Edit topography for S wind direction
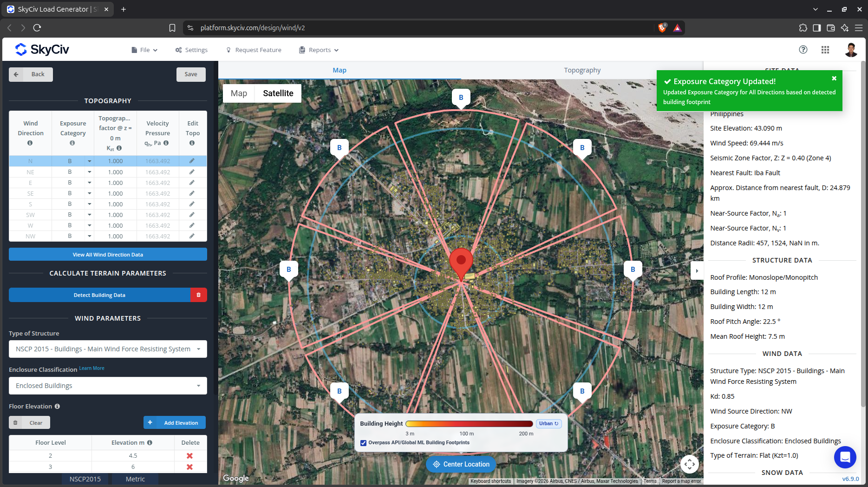Viewport: 868px width, 487px height. click(192, 204)
